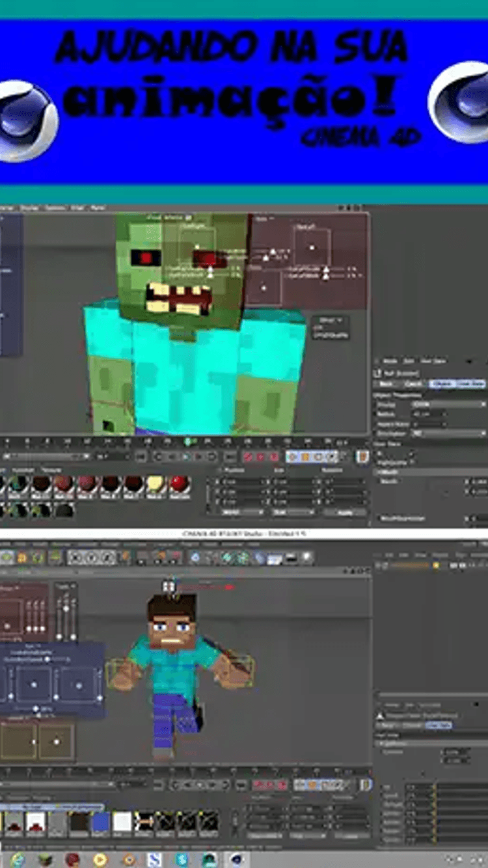Click first red record button in Zombie timeline
This screenshot has width=488, height=868.
(x=247, y=457)
